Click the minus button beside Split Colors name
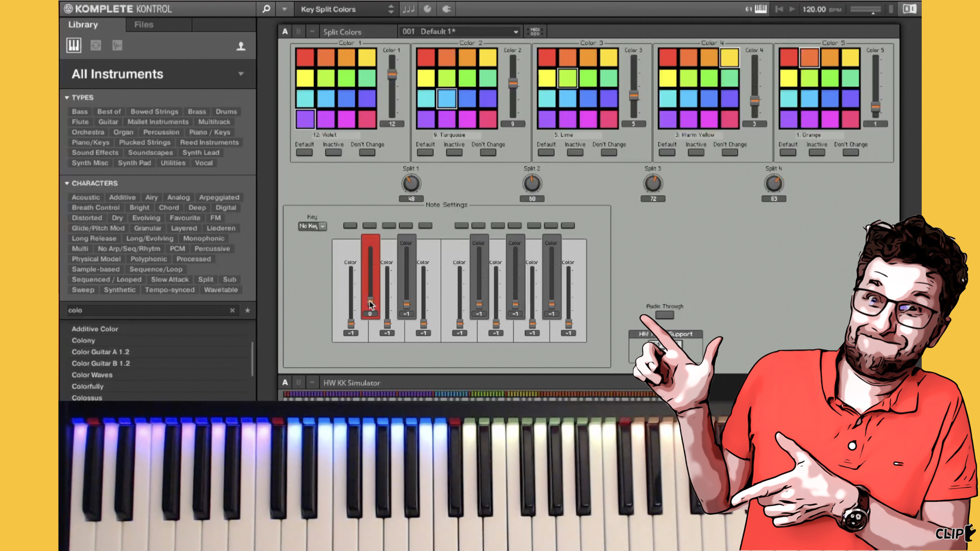The image size is (980, 551). tap(312, 32)
